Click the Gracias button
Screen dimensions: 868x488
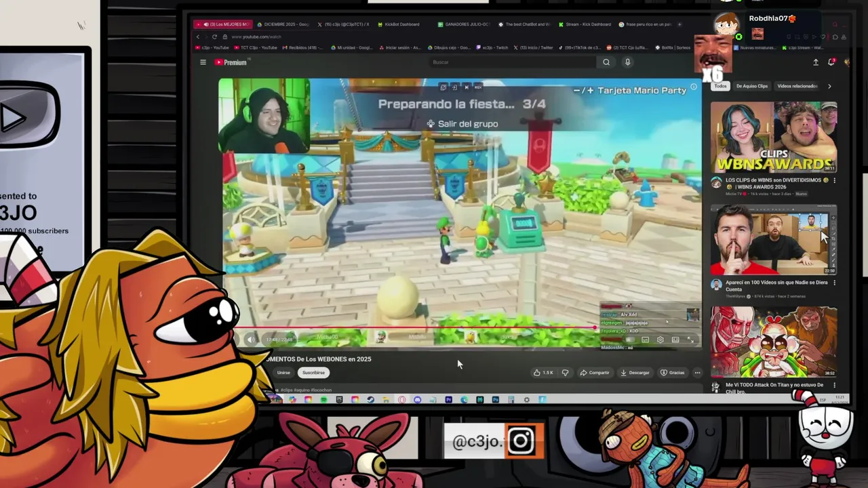click(x=673, y=372)
